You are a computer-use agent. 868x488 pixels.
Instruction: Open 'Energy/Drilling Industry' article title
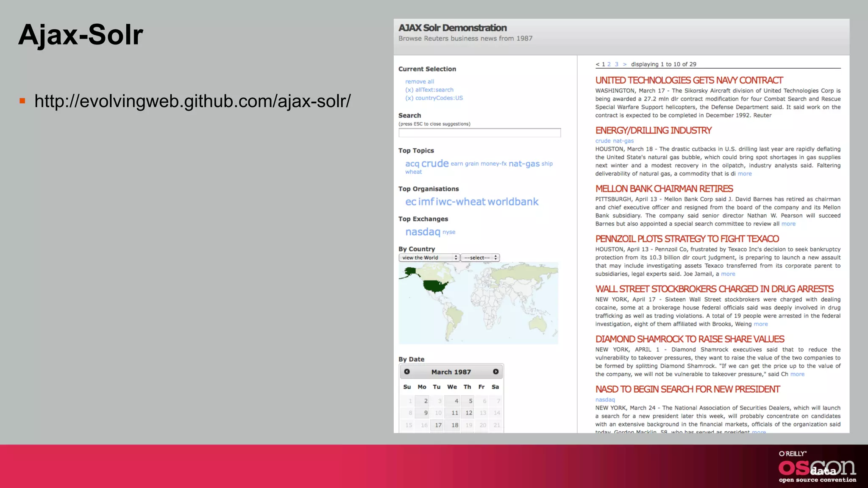(653, 130)
